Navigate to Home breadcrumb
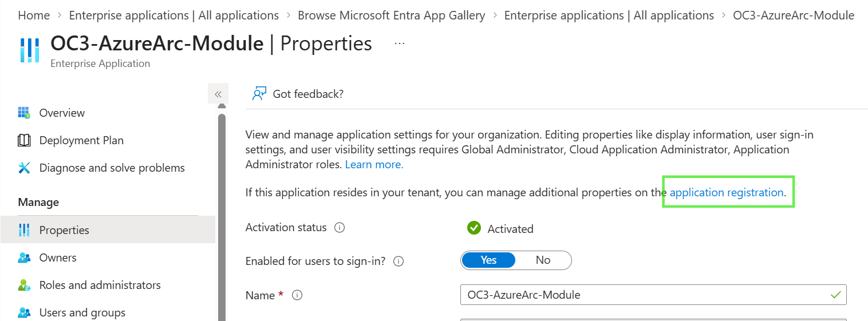Screen dimensions: 868x321 [34, 15]
